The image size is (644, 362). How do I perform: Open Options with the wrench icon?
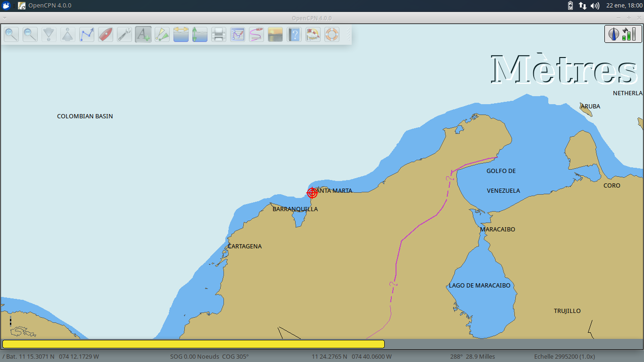coord(124,34)
